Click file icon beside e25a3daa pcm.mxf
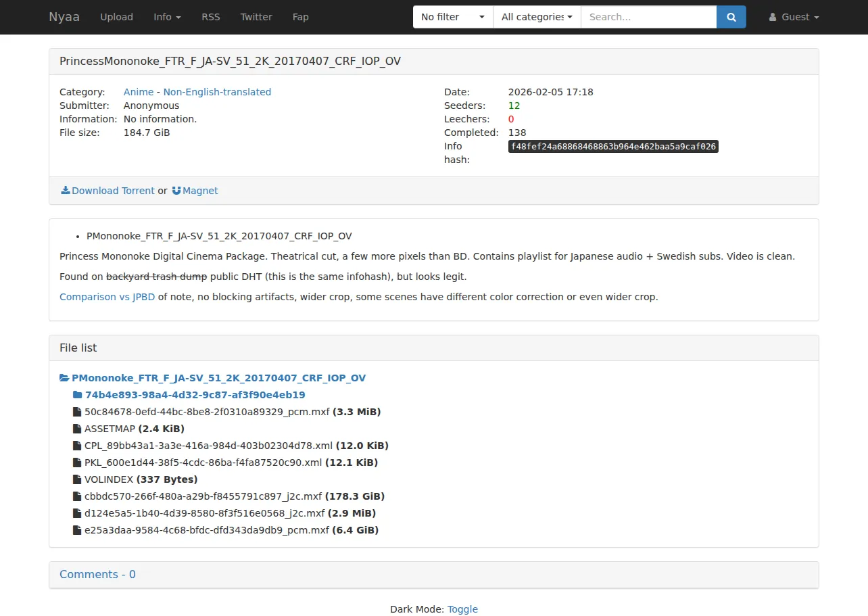This screenshot has width=868, height=616. (77, 530)
